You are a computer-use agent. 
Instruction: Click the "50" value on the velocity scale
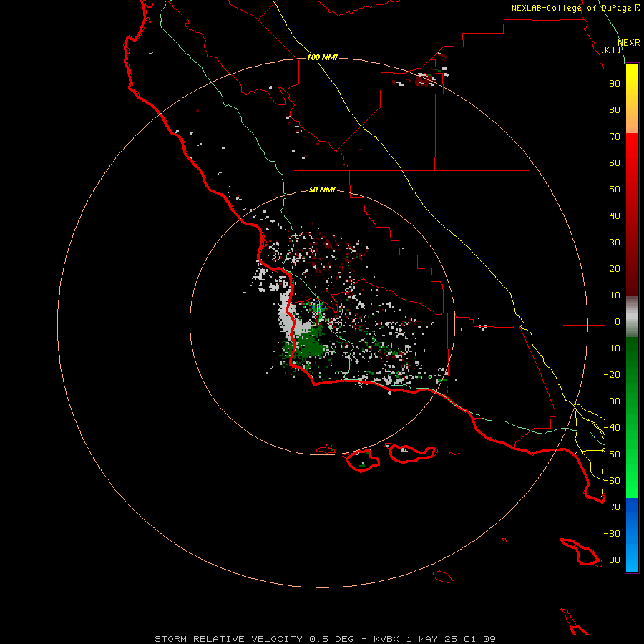point(615,190)
